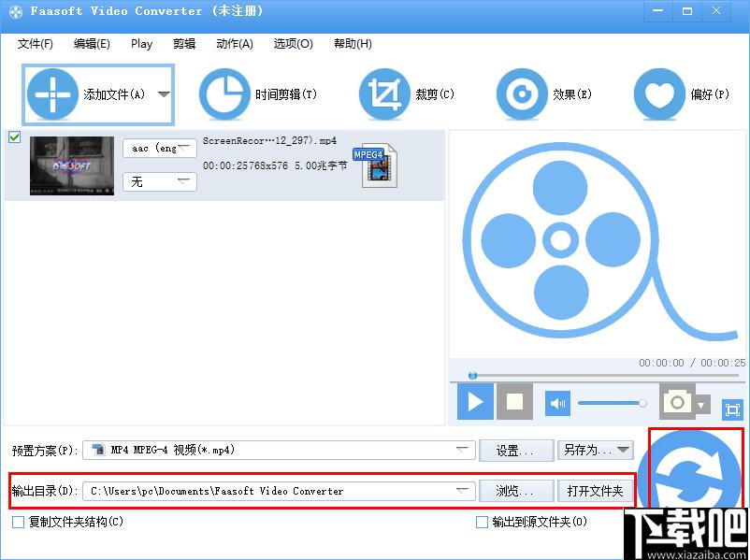The height and width of the screenshot is (560, 750).
Task: Click the Settings (设置...) button
Action: tap(516, 451)
